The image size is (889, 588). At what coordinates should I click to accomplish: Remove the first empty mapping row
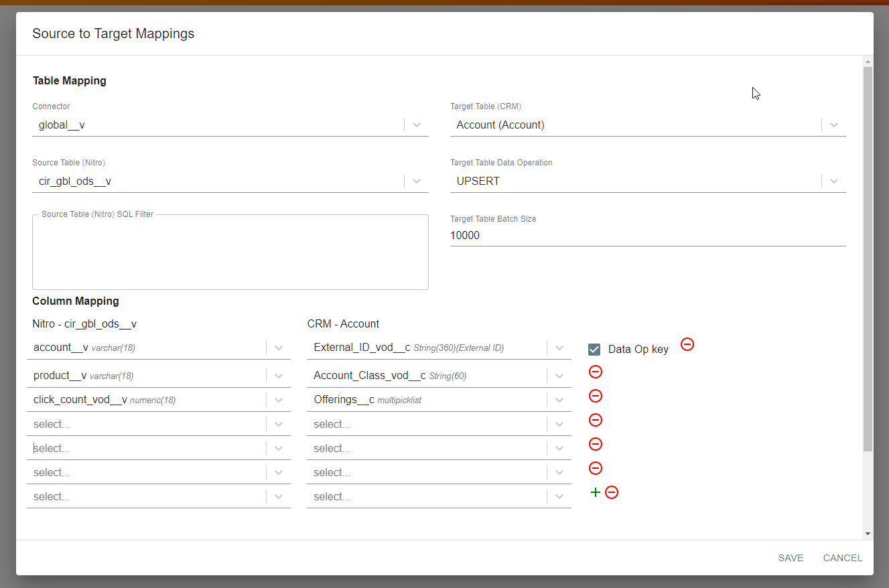596,420
